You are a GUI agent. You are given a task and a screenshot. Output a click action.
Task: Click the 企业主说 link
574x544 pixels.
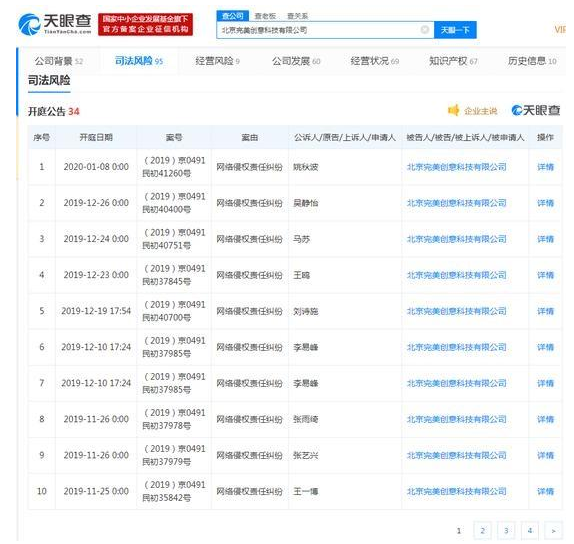pyautogui.click(x=480, y=111)
